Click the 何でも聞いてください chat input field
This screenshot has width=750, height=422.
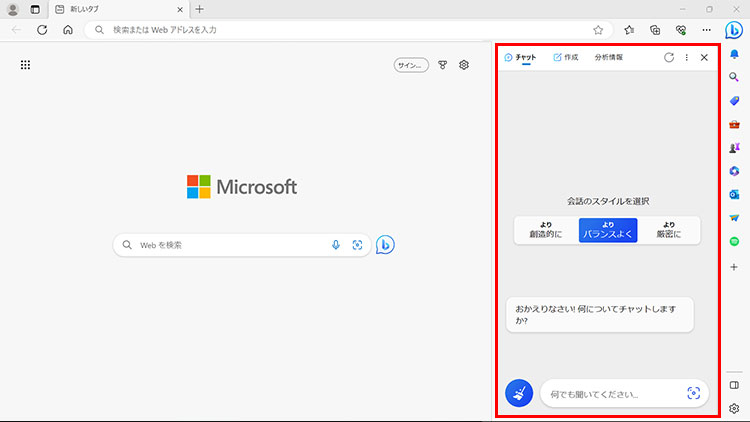[x=610, y=394]
